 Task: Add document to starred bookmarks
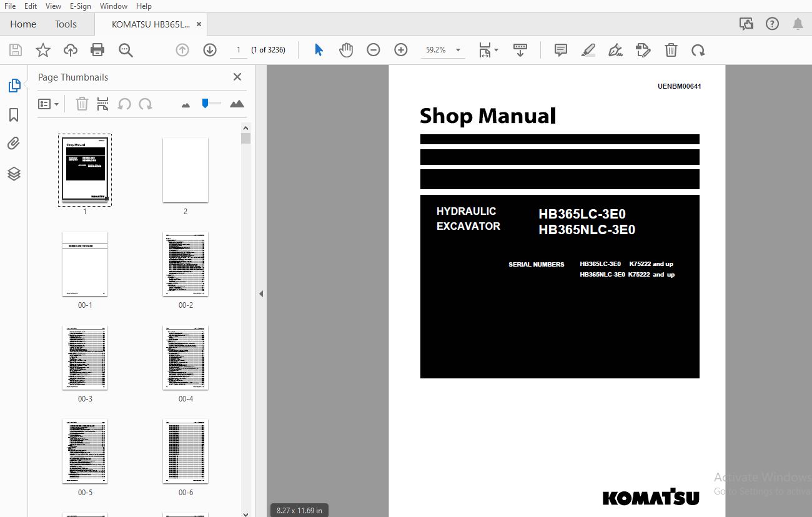point(43,50)
